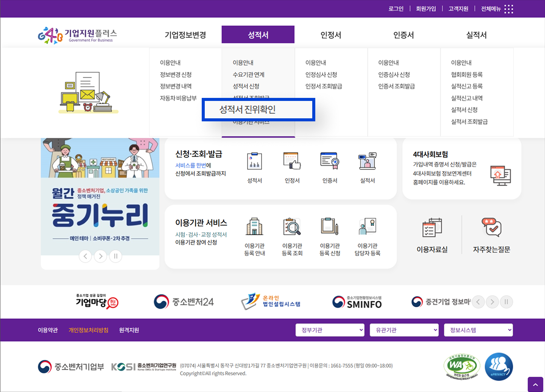Click the 성적서 icon in 신청·조회·발급
This screenshot has height=392, width=545.
(x=254, y=161)
